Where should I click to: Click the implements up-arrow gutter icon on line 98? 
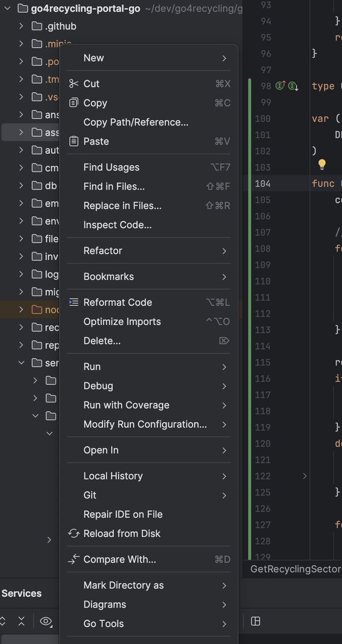[280, 86]
